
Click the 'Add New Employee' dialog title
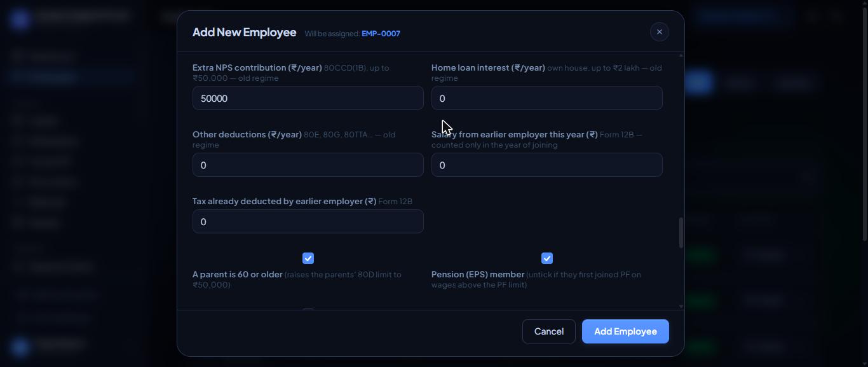244,32
